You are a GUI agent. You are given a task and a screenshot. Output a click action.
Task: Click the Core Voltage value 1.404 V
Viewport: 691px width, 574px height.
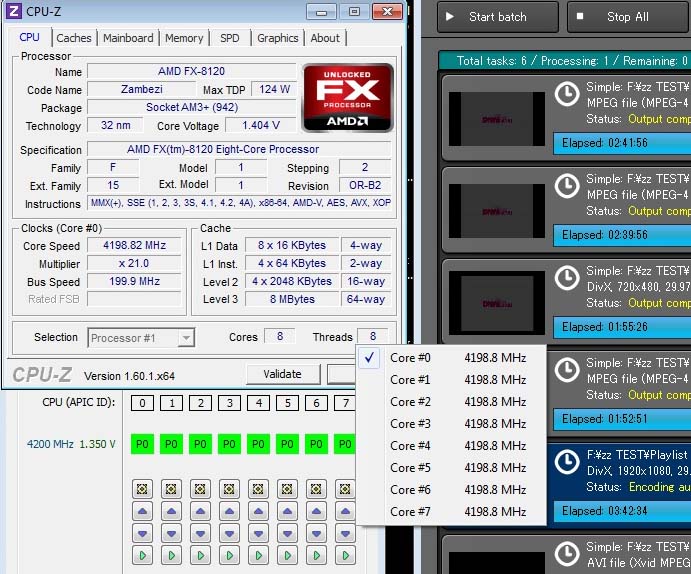point(261,125)
